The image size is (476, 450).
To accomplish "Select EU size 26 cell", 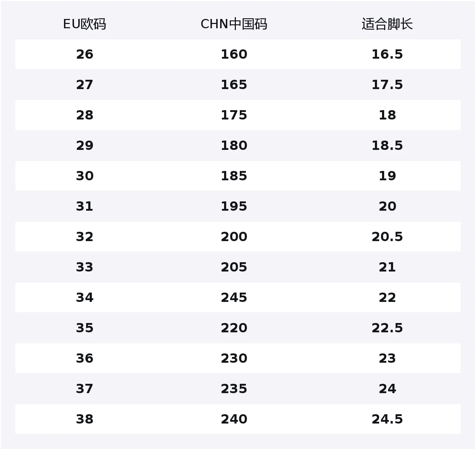I will tap(85, 54).
